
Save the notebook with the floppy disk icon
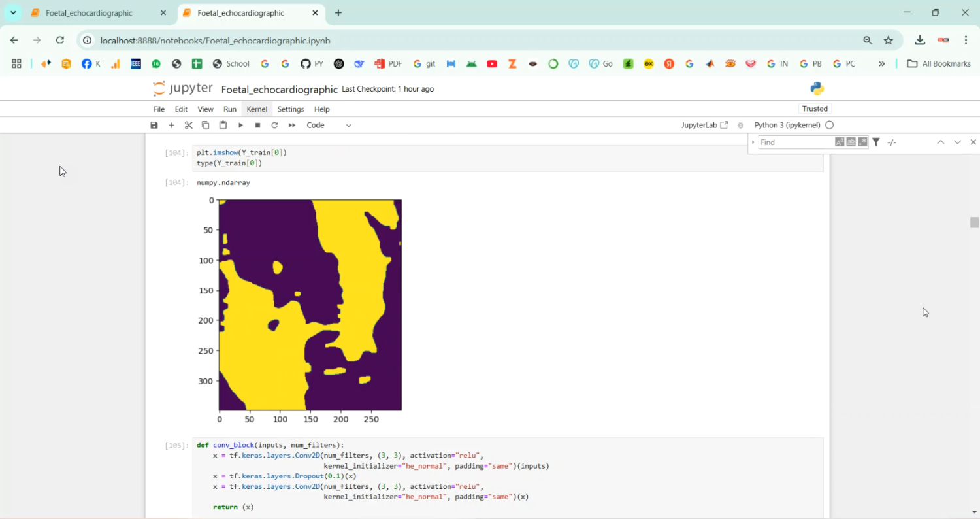tap(154, 125)
